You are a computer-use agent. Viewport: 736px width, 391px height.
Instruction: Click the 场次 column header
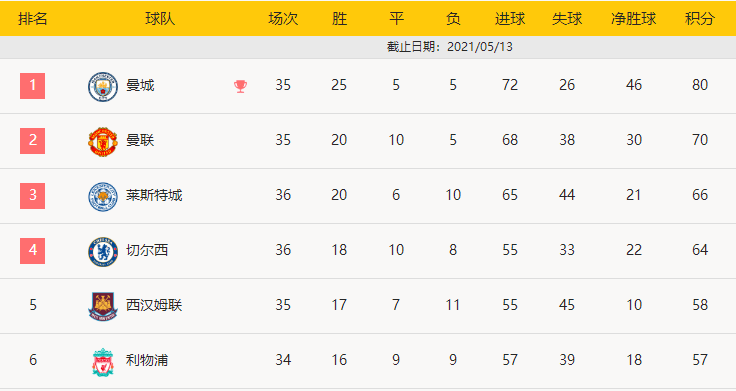pyautogui.click(x=283, y=19)
